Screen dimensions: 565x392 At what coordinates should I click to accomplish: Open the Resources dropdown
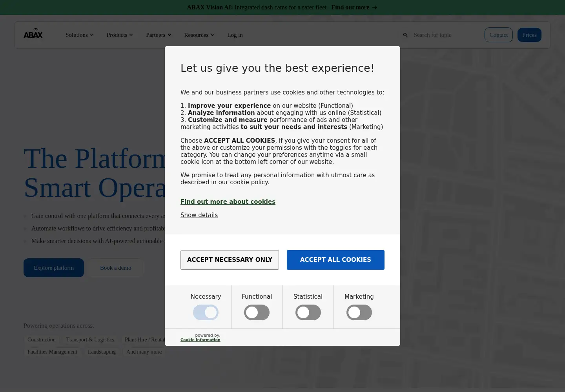click(x=199, y=35)
